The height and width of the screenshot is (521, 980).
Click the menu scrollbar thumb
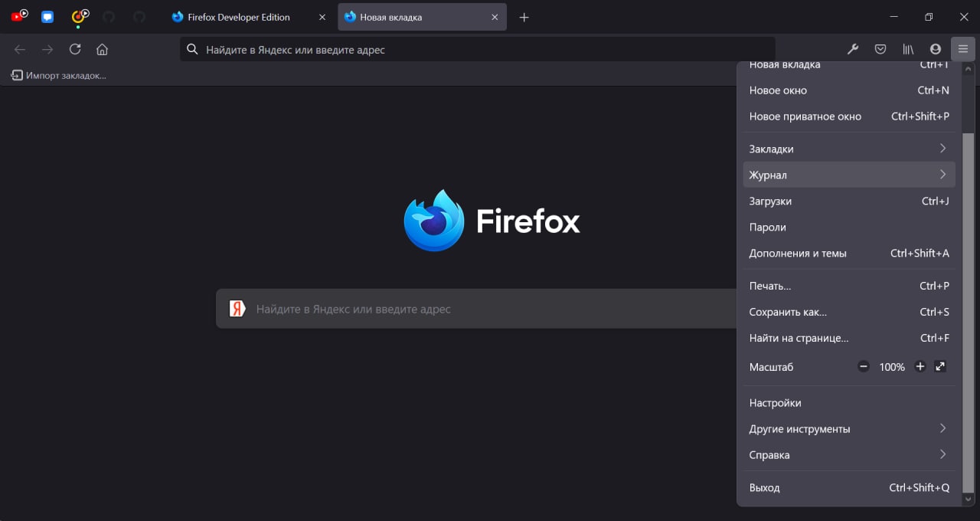click(969, 313)
